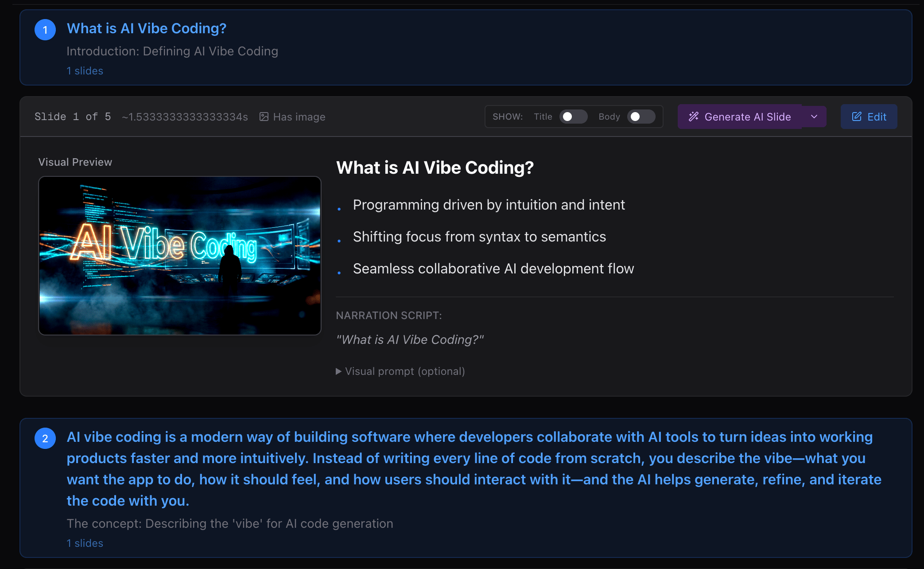The height and width of the screenshot is (569, 924).
Task: Click the pencil icon inside the Edit button
Action: click(x=856, y=116)
